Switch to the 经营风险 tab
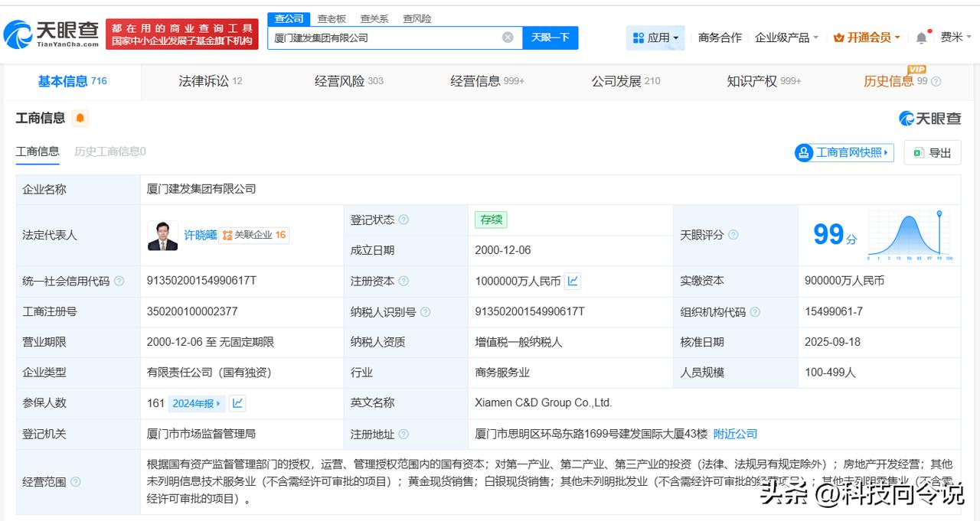This screenshot has width=980, height=521. [348, 81]
